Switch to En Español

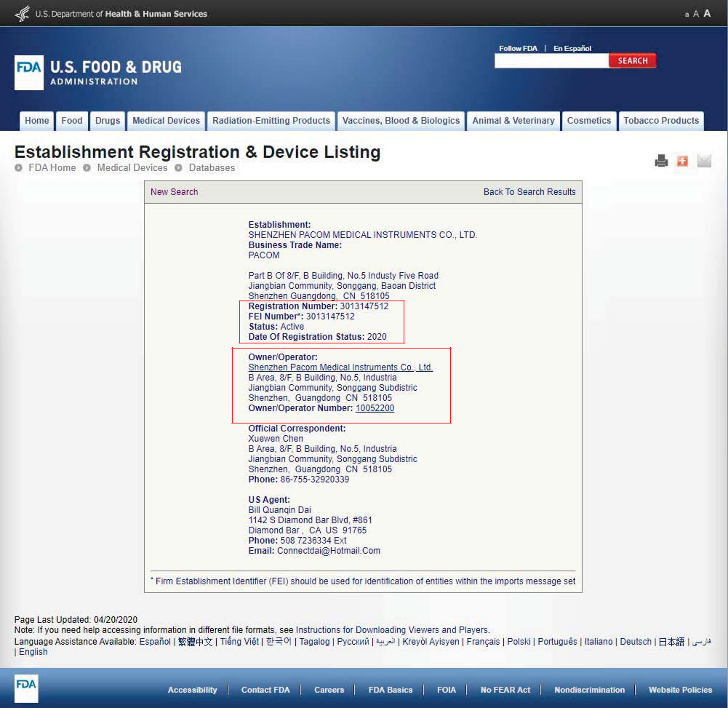(572, 49)
